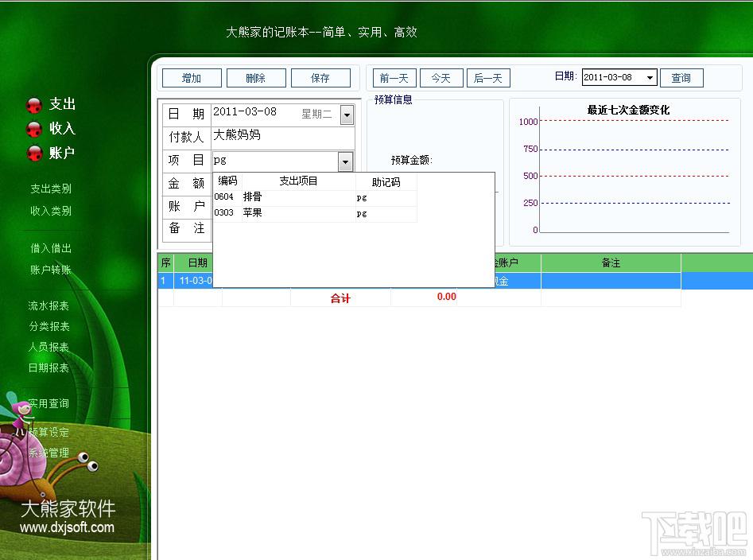Click the 项目 input containing pg
753x560 pixels.
[x=274, y=161]
